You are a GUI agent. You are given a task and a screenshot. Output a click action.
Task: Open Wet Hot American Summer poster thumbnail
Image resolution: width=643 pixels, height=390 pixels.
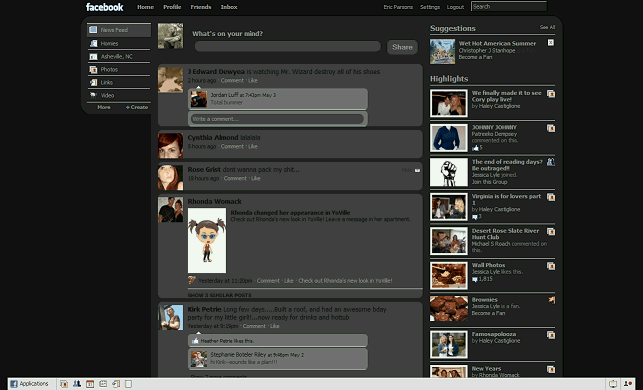point(442,52)
